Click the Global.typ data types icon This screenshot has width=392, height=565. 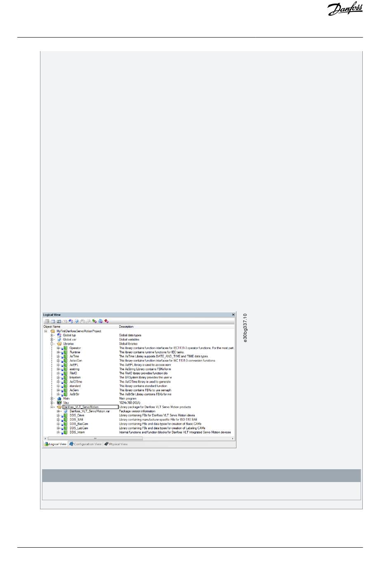59,335
